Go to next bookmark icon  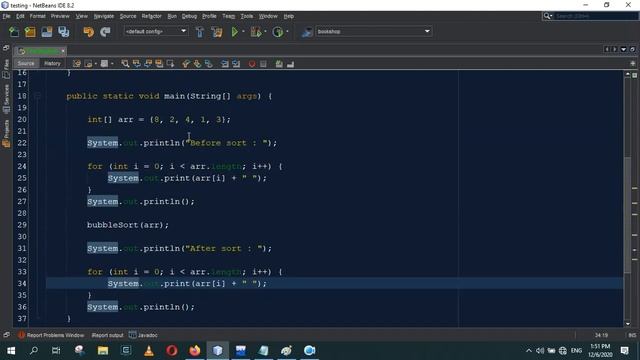198,64
